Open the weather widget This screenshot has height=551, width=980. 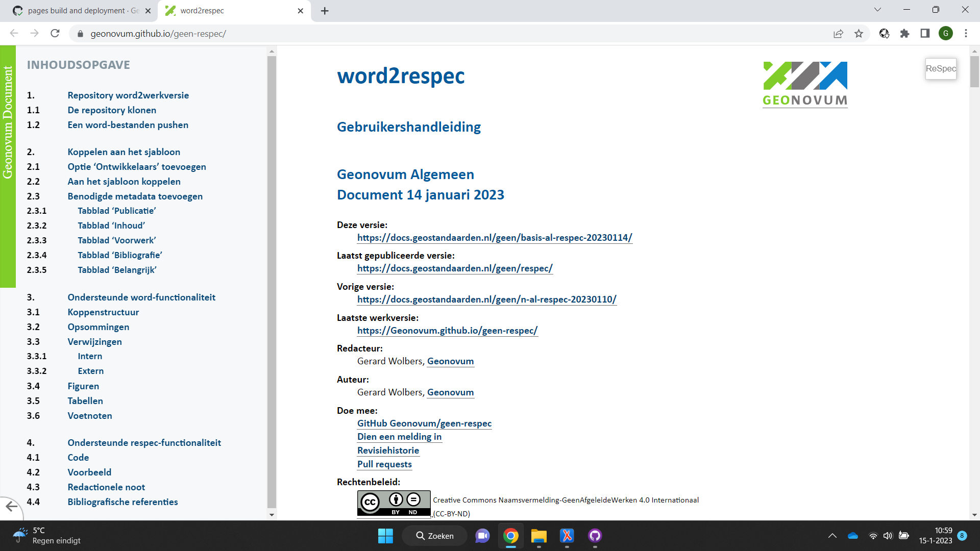(47, 536)
